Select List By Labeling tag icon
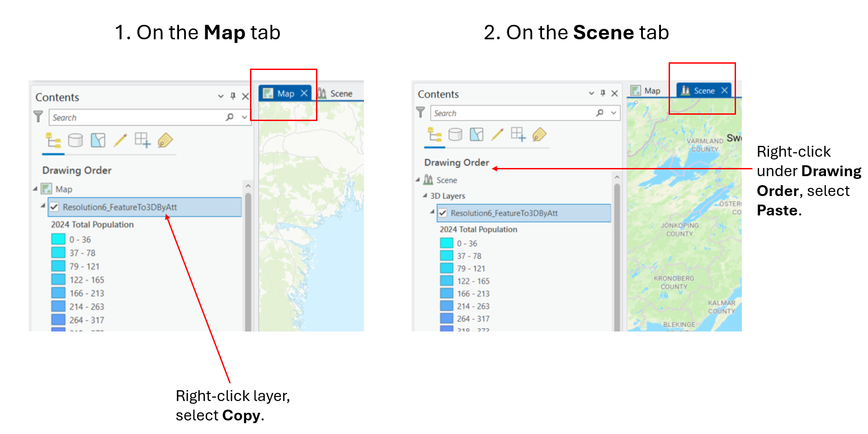The width and height of the screenshot is (868, 434). (165, 141)
